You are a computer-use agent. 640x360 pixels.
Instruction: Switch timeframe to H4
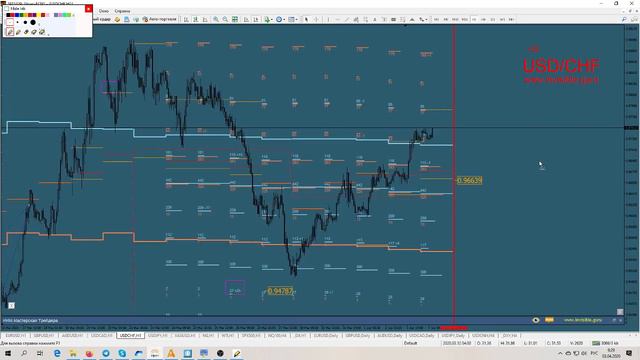[x=484, y=19]
